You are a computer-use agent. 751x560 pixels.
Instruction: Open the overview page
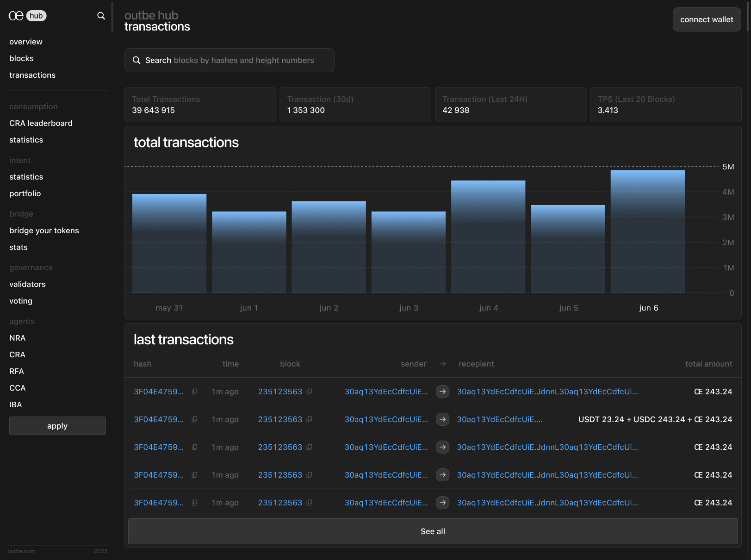26,42
